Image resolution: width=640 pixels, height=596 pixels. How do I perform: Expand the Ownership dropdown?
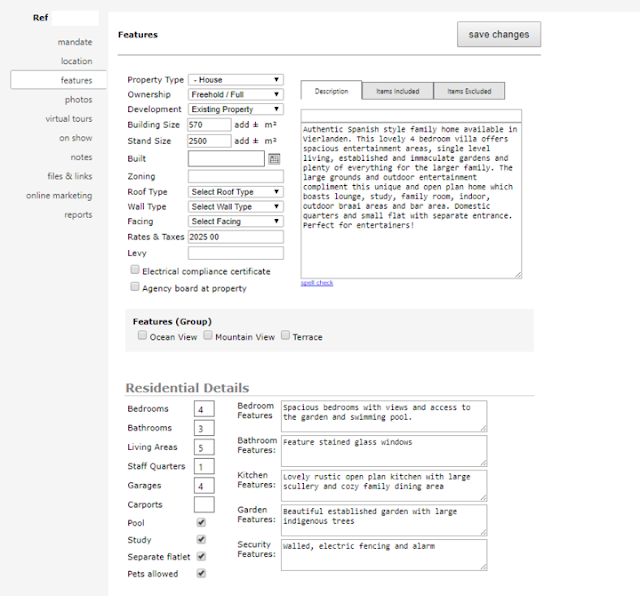point(236,94)
